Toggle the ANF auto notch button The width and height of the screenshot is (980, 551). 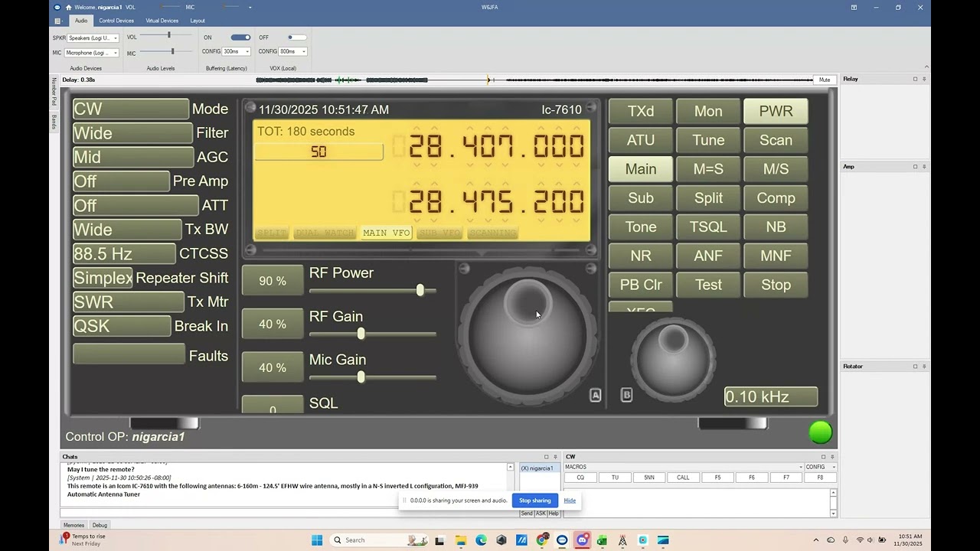point(708,256)
